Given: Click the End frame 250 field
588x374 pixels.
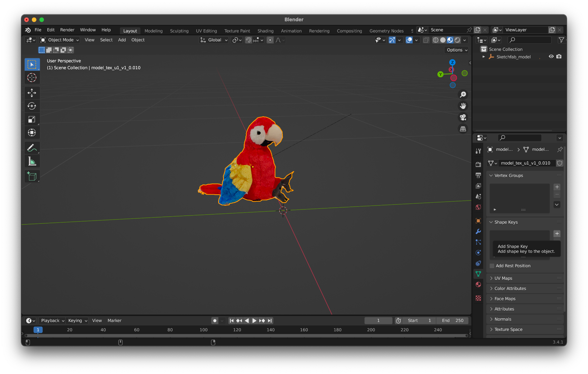Looking at the screenshot, I should [452, 321].
